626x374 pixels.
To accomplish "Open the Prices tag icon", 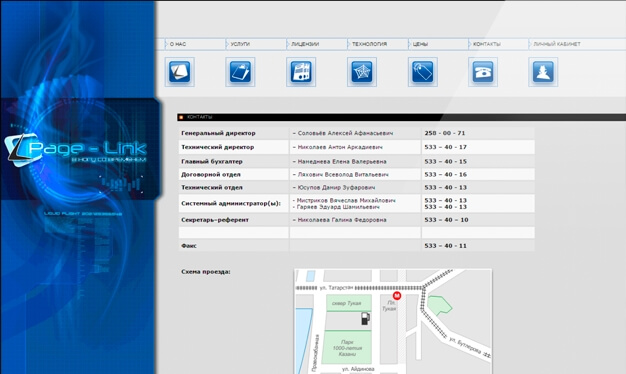I will pyautogui.click(x=423, y=72).
